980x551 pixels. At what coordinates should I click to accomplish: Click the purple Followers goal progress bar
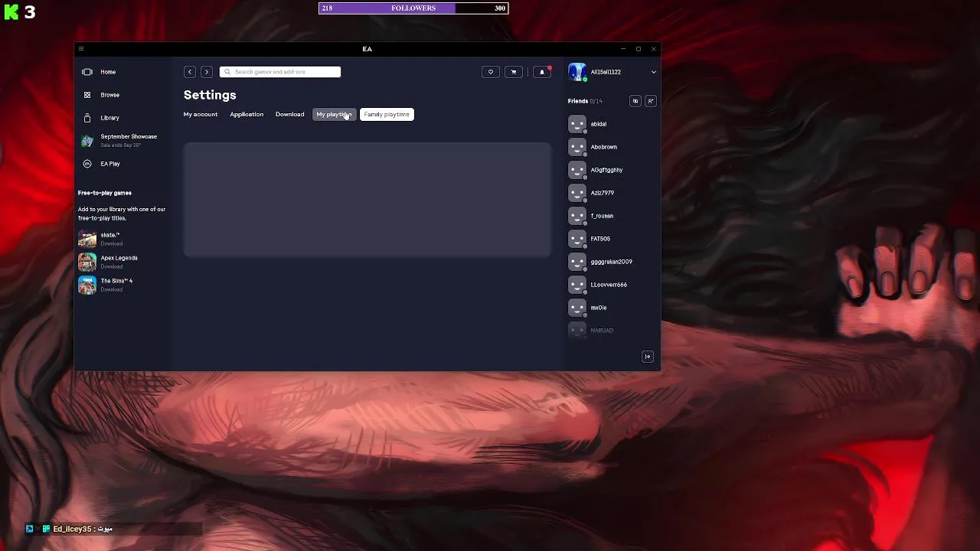pos(413,8)
